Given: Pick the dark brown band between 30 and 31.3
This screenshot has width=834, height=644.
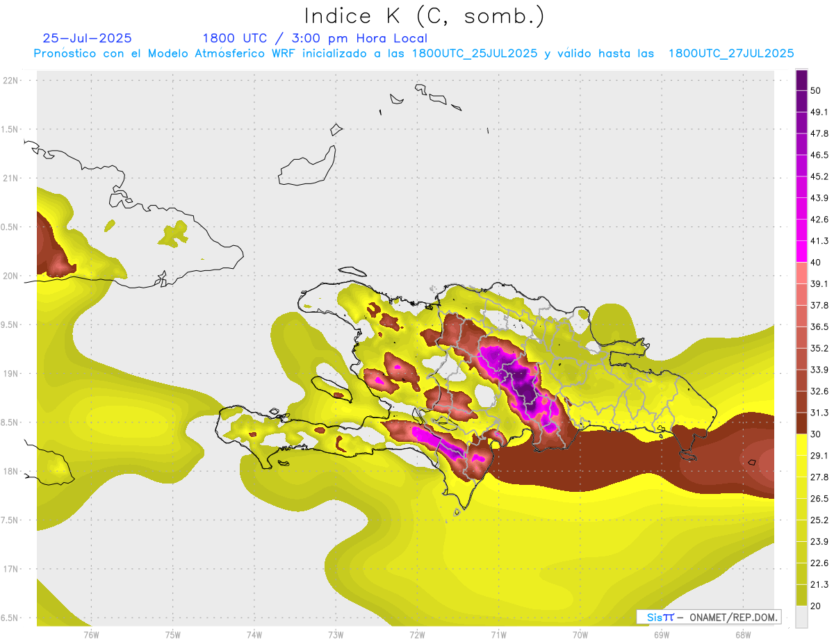Looking at the screenshot, I should click(801, 423).
